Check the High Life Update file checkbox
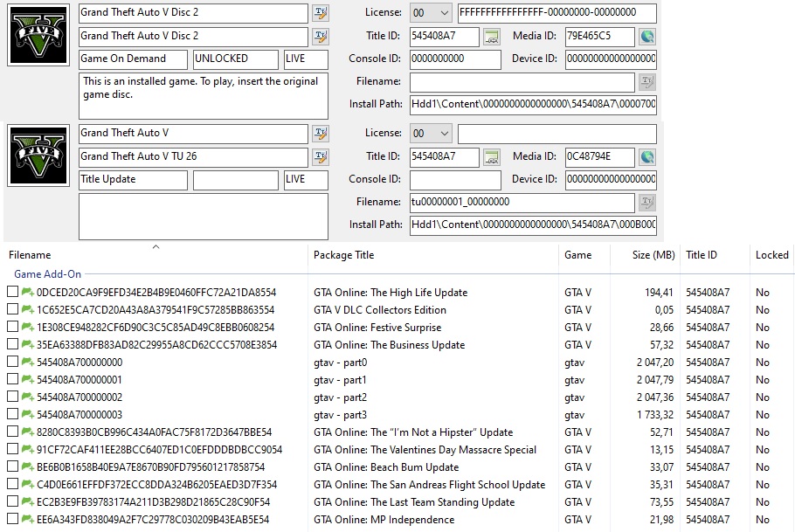795x532 pixels. pyautogui.click(x=13, y=292)
